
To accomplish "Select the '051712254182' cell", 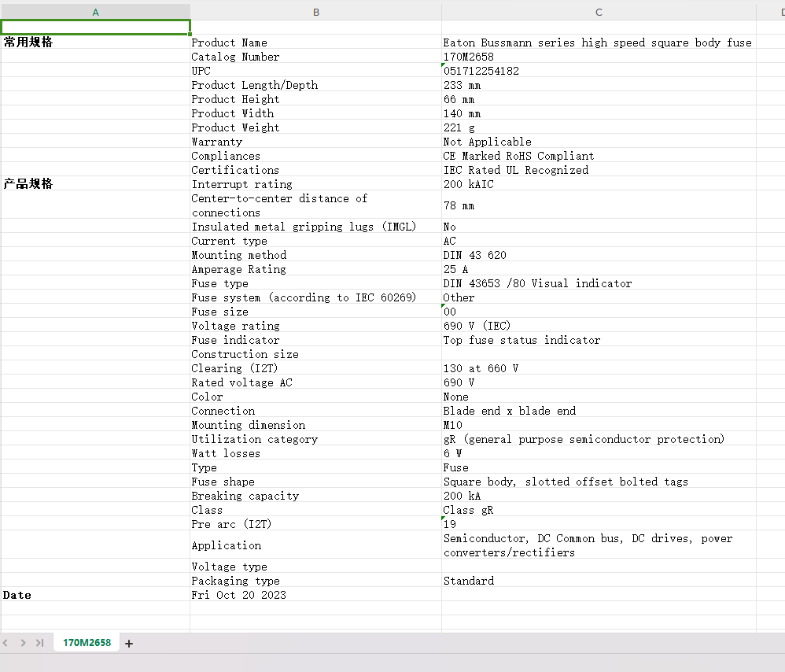I will 599,71.
